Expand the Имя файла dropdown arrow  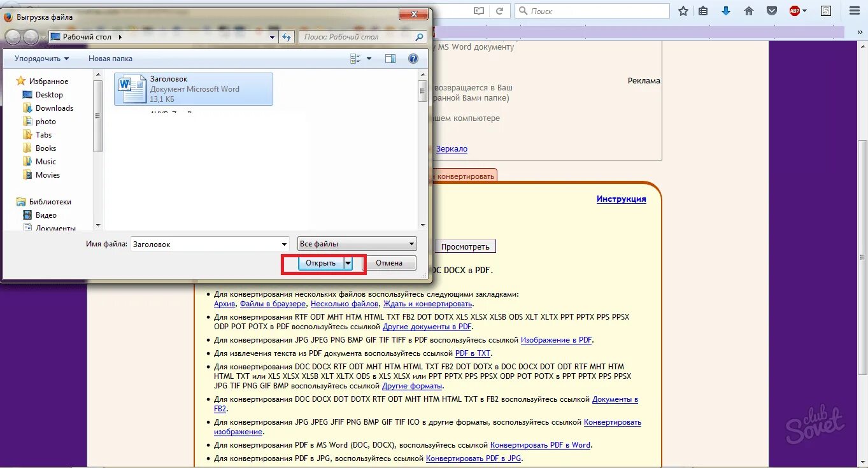click(x=284, y=244)
